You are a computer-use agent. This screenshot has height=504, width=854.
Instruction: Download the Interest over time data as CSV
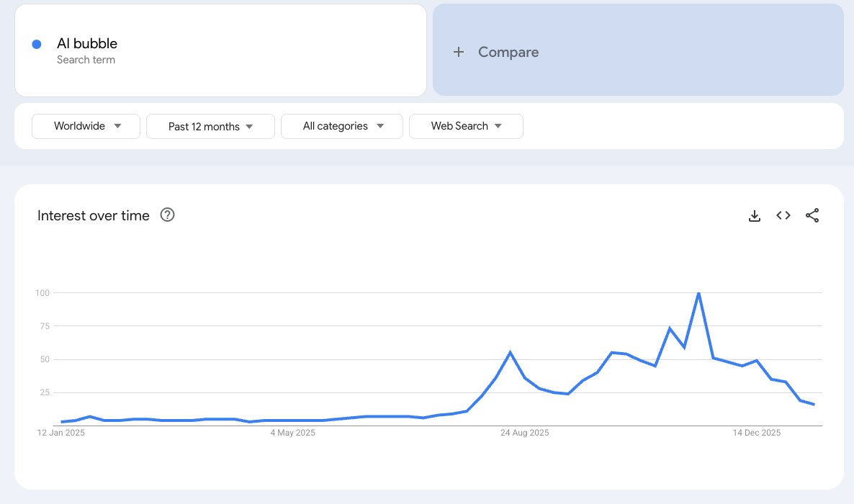(x=754, y=215)
